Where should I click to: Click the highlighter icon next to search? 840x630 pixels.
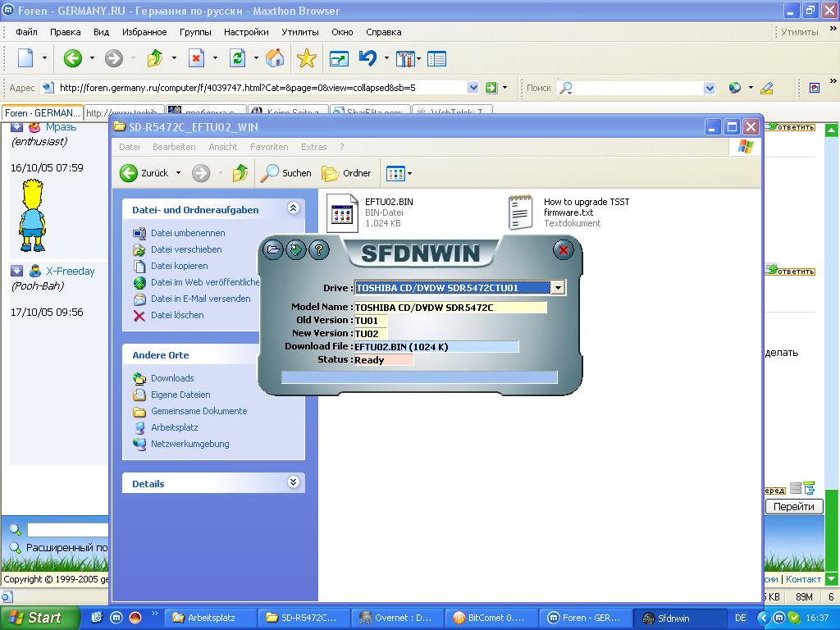767,87
